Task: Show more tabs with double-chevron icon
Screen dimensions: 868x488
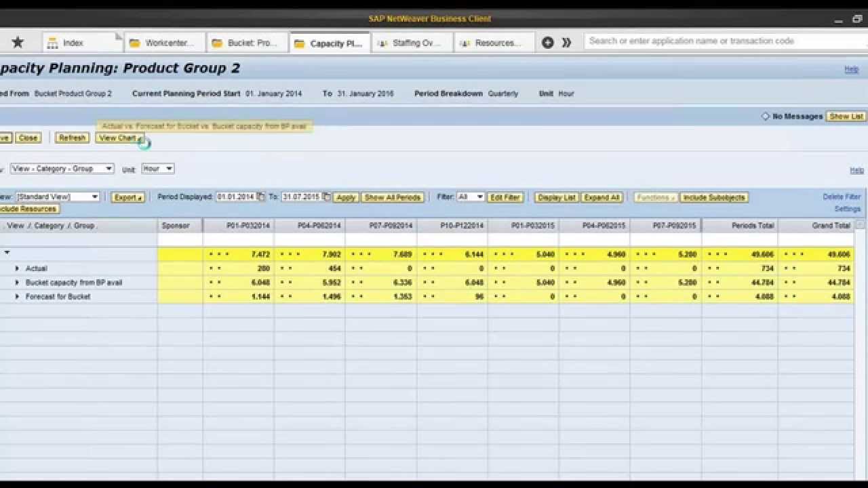Action: 567,43
